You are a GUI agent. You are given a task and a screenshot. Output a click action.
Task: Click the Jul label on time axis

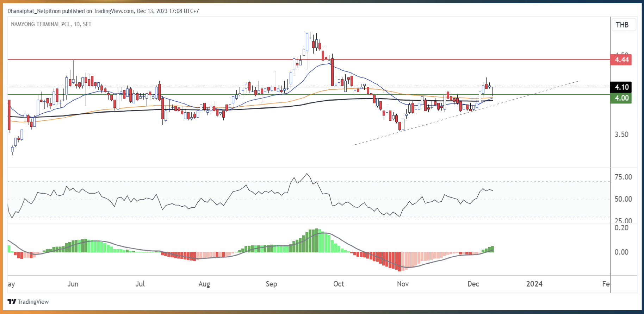coord(140,284)
